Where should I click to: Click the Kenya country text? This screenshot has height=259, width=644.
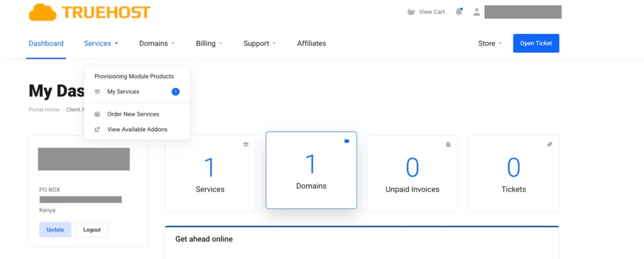pyautogui.click(x=47, y=210)
